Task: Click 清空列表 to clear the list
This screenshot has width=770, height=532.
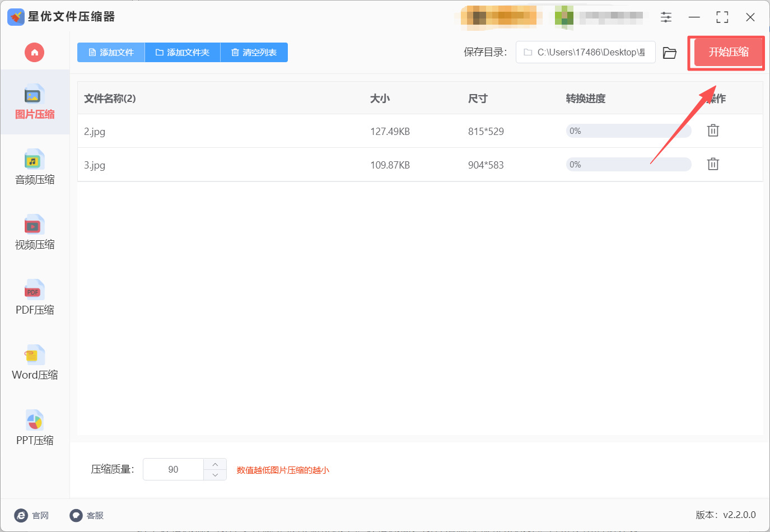Action: point(254,52)
